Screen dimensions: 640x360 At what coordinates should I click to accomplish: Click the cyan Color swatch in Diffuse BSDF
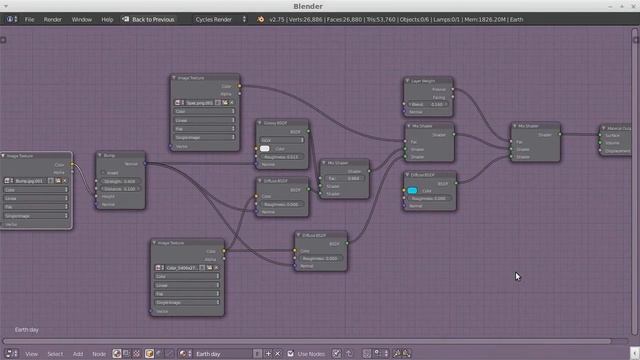tap(412, 191)
